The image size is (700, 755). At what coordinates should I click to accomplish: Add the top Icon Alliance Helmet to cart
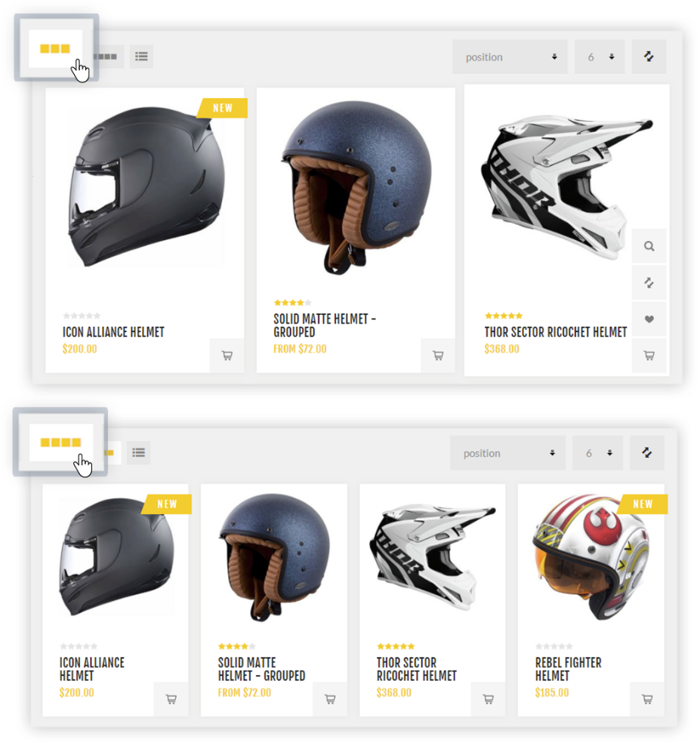227,356
